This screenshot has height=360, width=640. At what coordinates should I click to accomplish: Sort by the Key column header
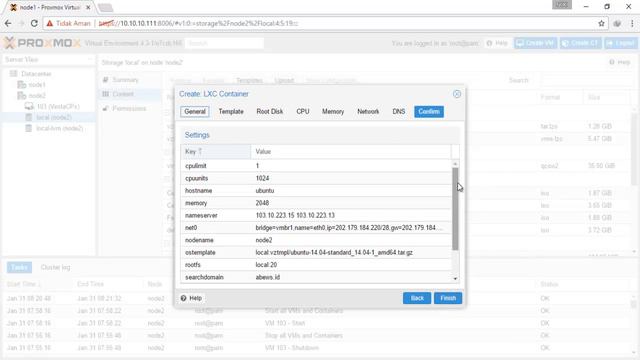(216, 151)
